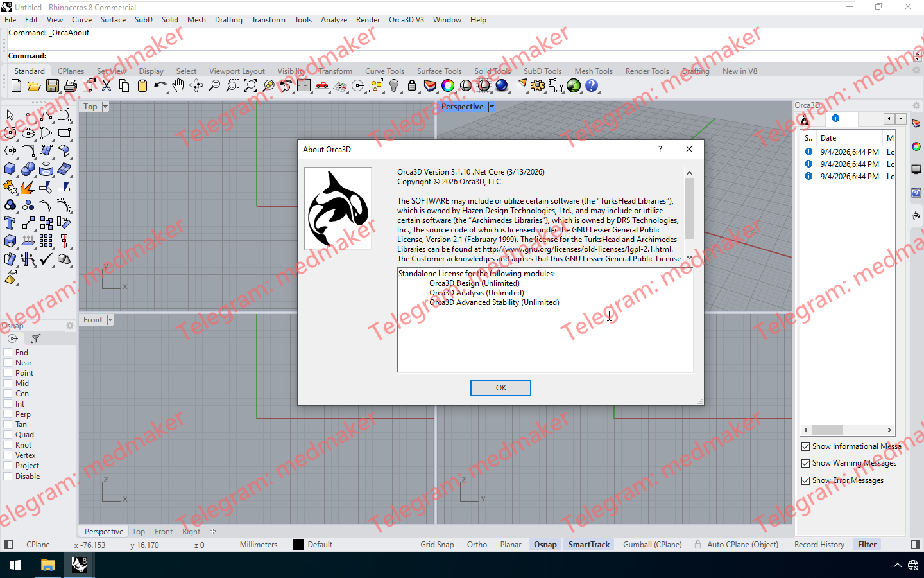The height and width of the screenshot is (578, 924).
Task: Open options with gear icon
Action: pos(538,85)
